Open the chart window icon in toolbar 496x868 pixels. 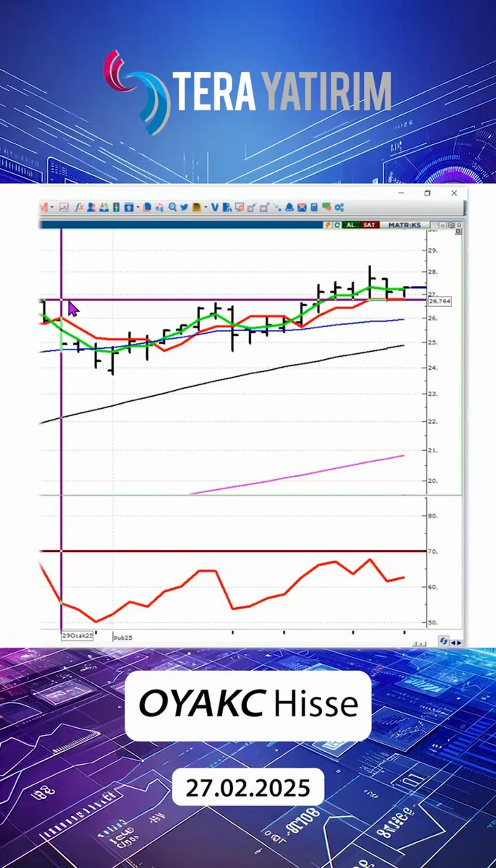pos(64,208)
